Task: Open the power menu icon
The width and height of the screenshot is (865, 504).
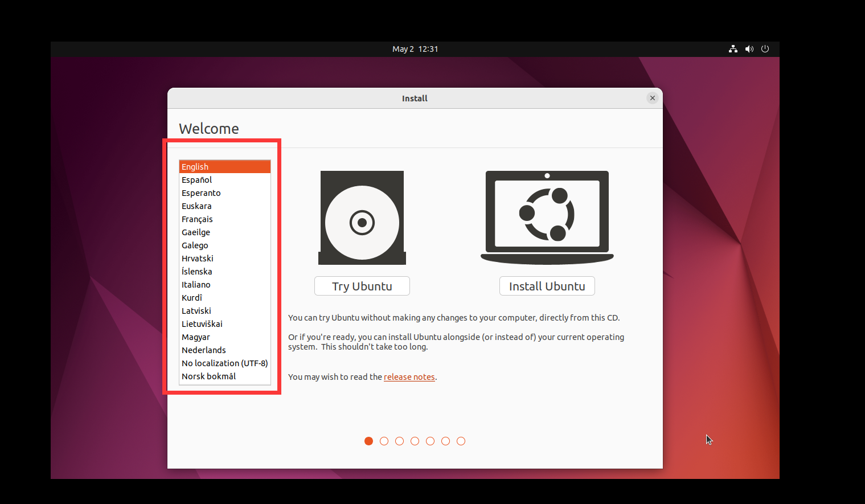Action: coord(765,49)
